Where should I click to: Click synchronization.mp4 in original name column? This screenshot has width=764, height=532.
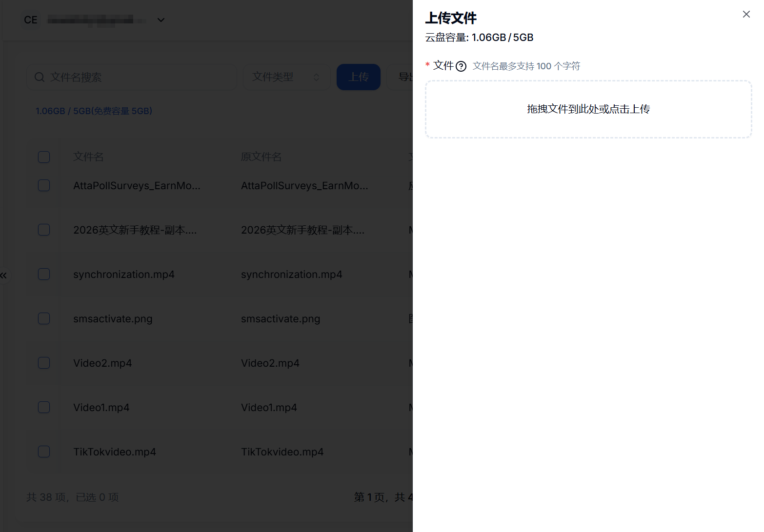pos(292,275)
